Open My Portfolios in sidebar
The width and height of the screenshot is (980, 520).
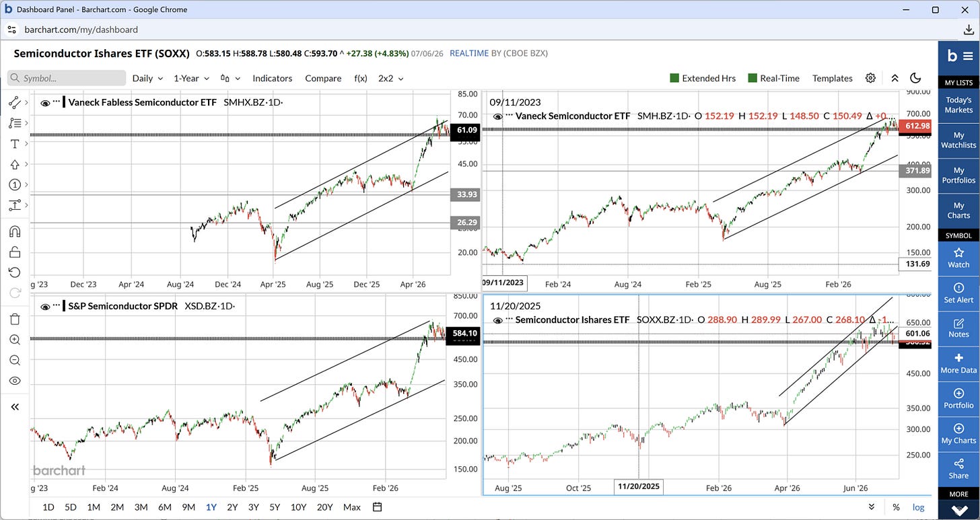coord(958,175)
